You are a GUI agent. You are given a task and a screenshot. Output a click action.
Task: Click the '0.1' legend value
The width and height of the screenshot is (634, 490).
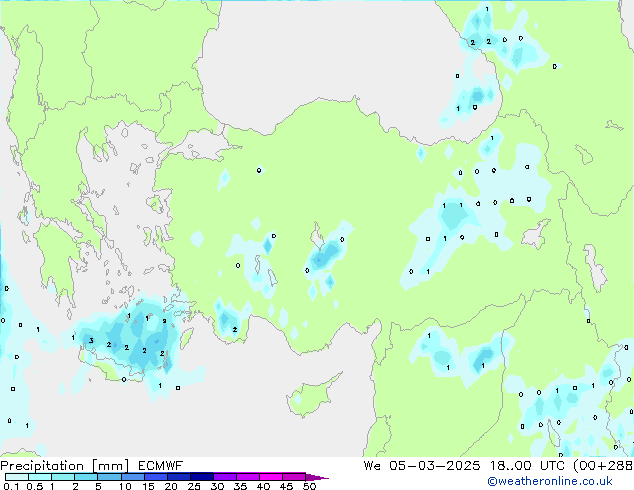tap(11, 486)
